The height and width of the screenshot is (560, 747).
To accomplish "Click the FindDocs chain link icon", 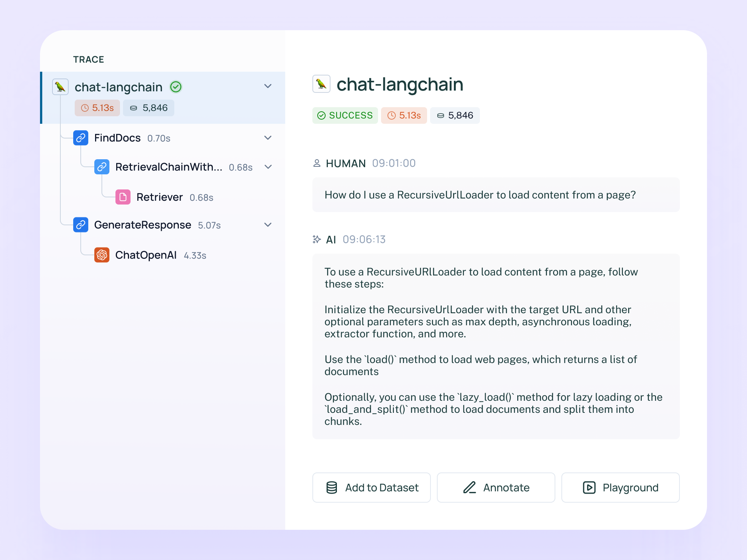I will (x=81, y=138).
